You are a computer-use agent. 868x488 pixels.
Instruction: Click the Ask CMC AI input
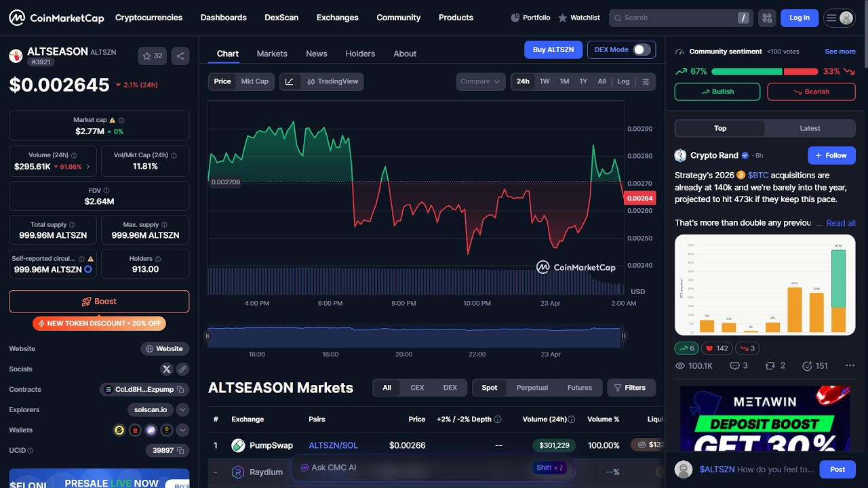(x=433, y=468)
